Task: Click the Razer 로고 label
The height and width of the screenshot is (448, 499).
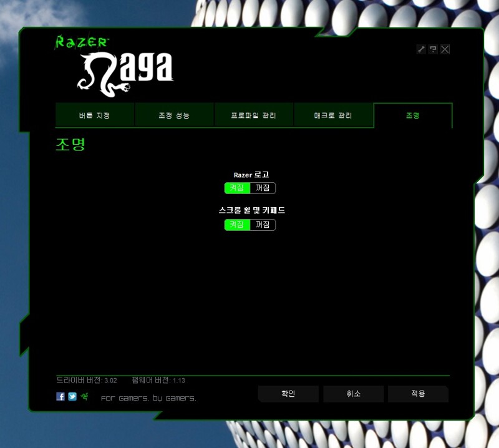Action: coord(251,175)
